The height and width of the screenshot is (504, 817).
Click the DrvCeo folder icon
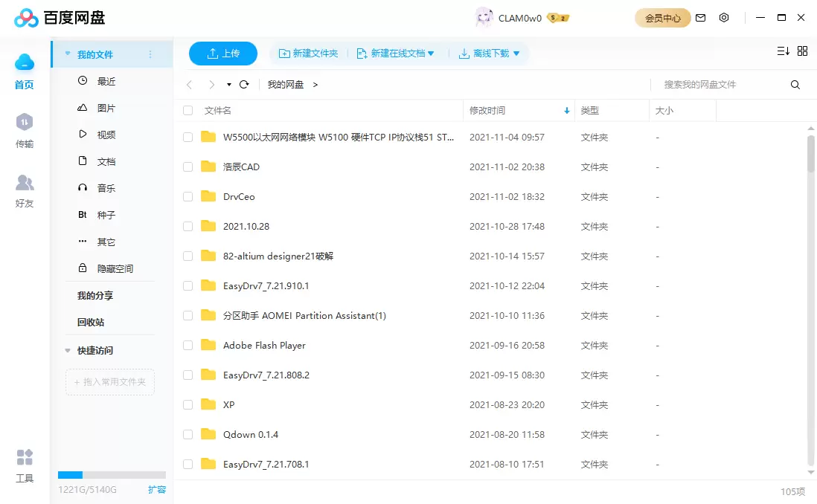pyautogui.click(x=208, y=196)
